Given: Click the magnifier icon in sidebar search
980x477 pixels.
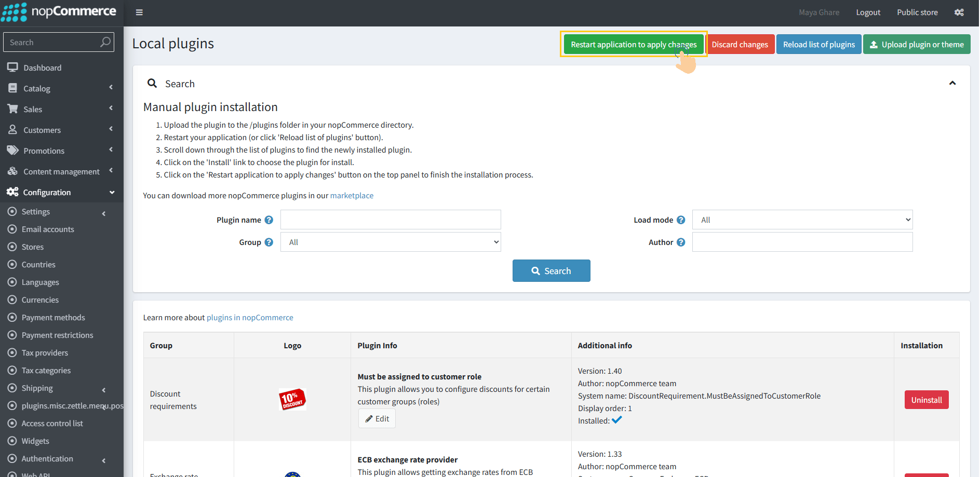Looking at the screenshot, I should pyautogui.click(x=105, y=42).
